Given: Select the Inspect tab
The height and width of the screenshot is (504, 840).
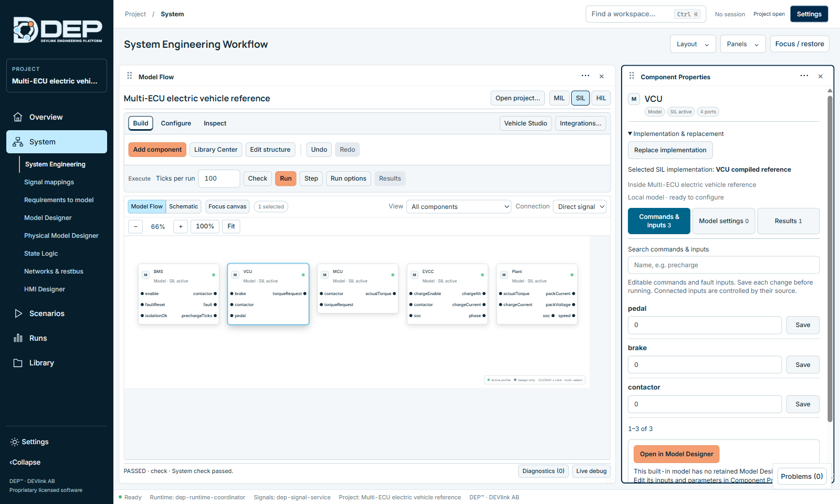Looking at the screenshot, I should [215, 123].
